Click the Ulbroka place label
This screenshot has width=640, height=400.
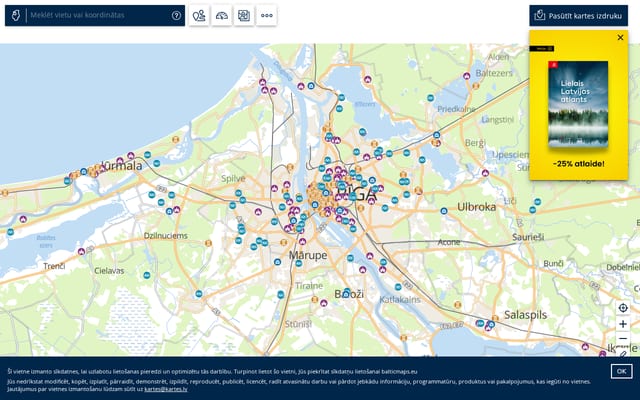pyautogui.click(x=477, y=207)
